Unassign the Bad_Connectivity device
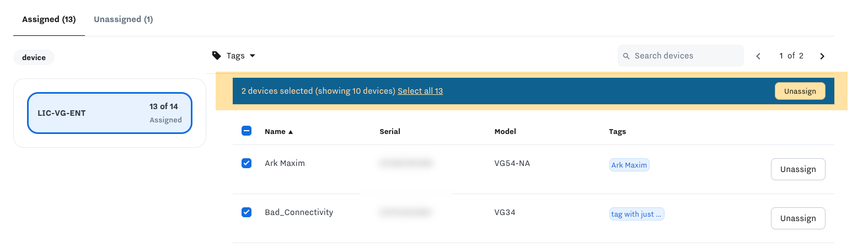Viewport: 868px width, 247px height. point(798,218)
